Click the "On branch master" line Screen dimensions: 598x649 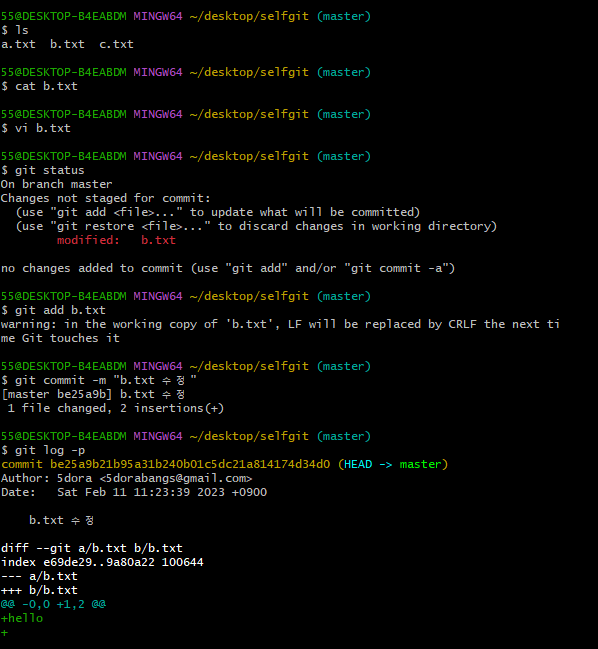(57, 184)
